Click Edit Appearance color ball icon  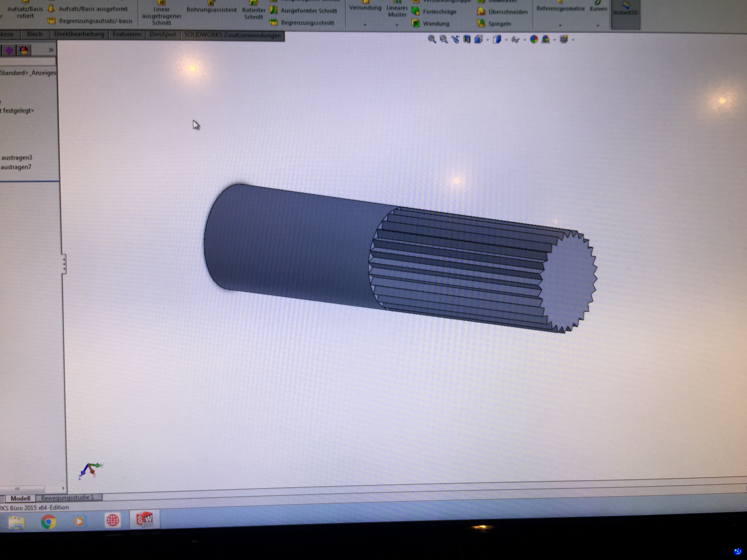click(534, 40)
